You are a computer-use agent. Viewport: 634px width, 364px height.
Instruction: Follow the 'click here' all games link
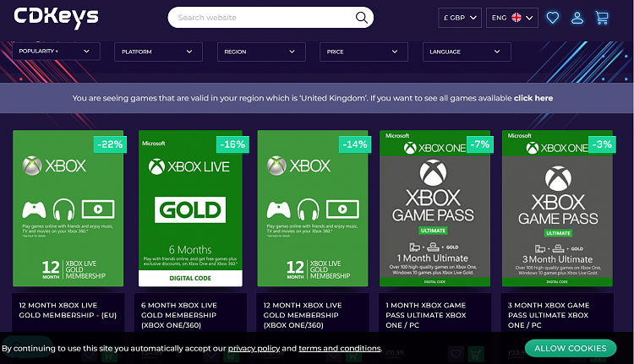tap(533, 98)
